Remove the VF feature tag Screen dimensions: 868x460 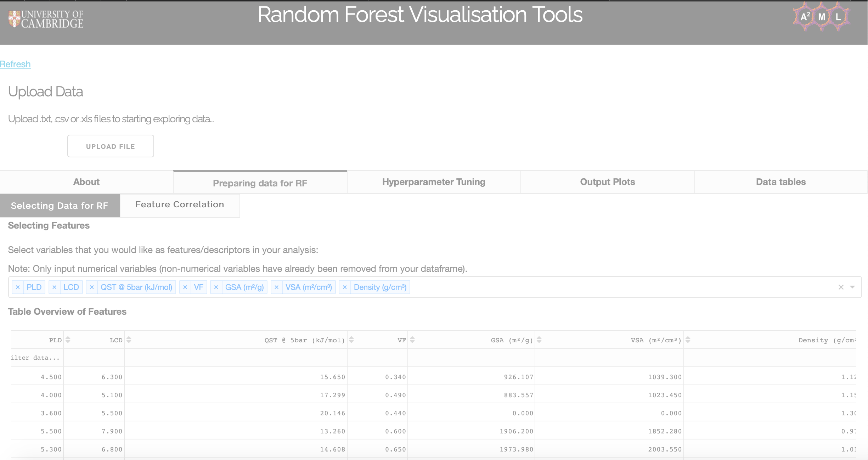pyautogui.click(x=185, y=287)
